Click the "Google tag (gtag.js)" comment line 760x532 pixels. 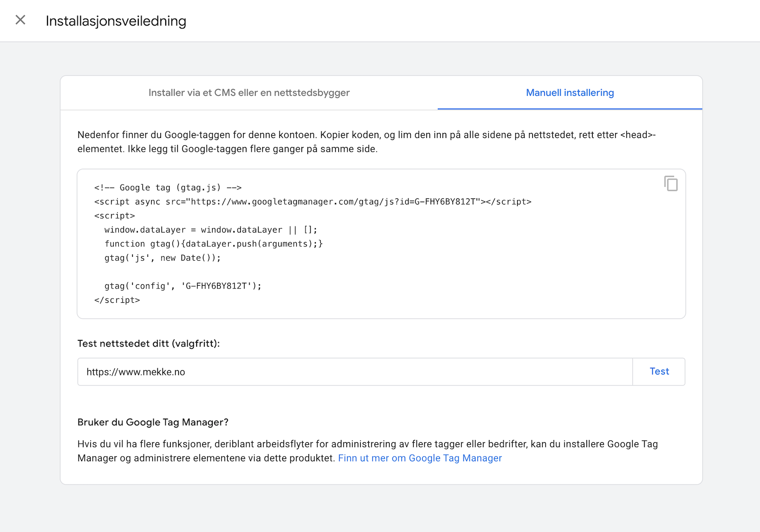[x=168, y=187]
